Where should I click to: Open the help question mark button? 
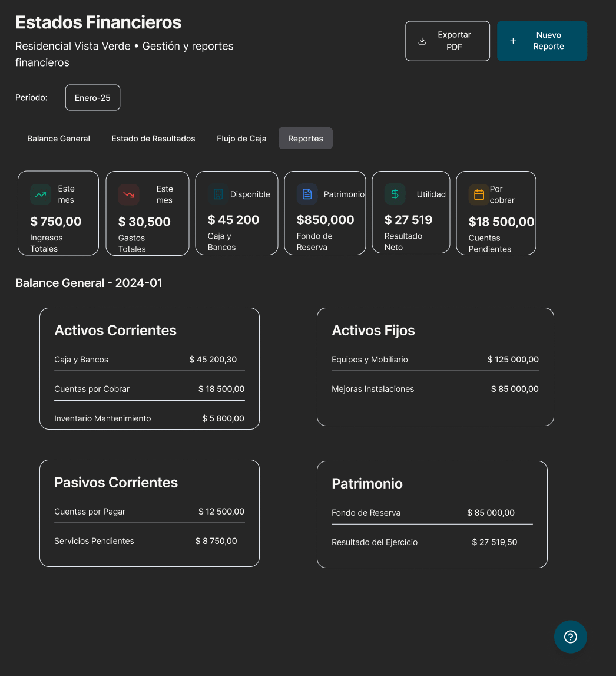570,637
